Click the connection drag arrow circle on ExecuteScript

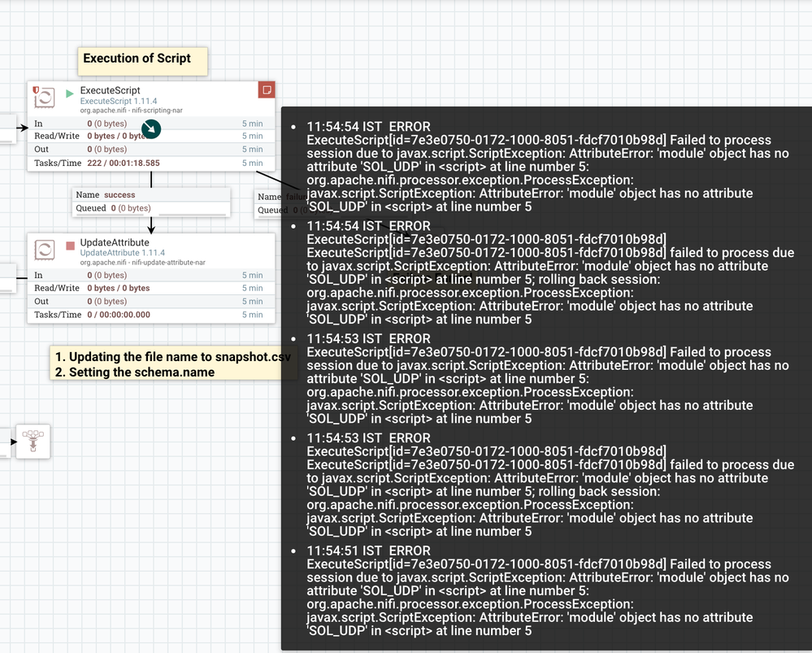[x=151, y=128]
